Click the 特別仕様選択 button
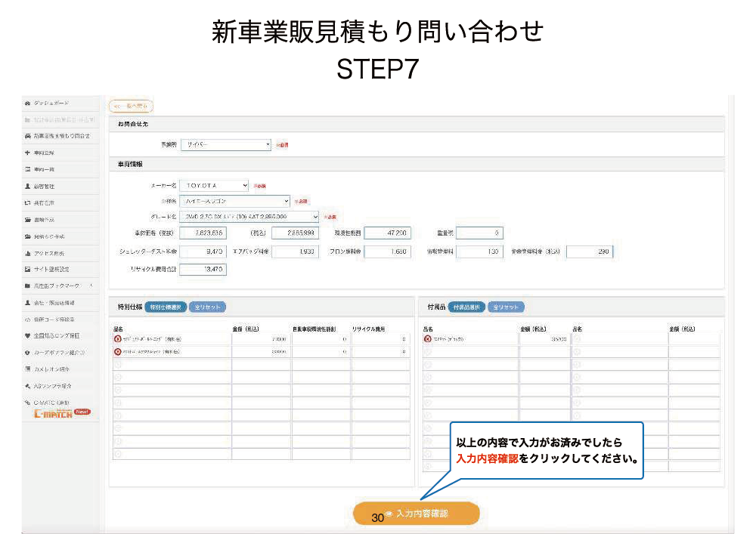This screenshot has width=756, height=534. (x=165, y=307)
